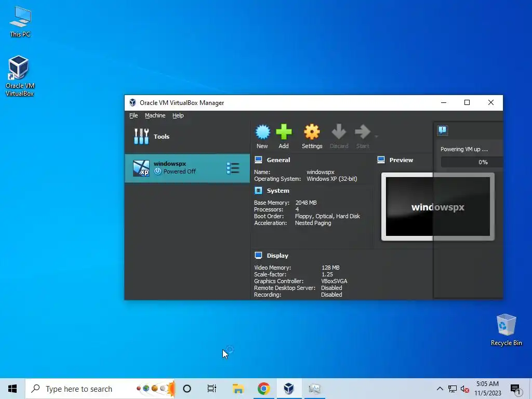Click the General section header
This screenshot has height=399, width=532.
[x=278, y=160]
